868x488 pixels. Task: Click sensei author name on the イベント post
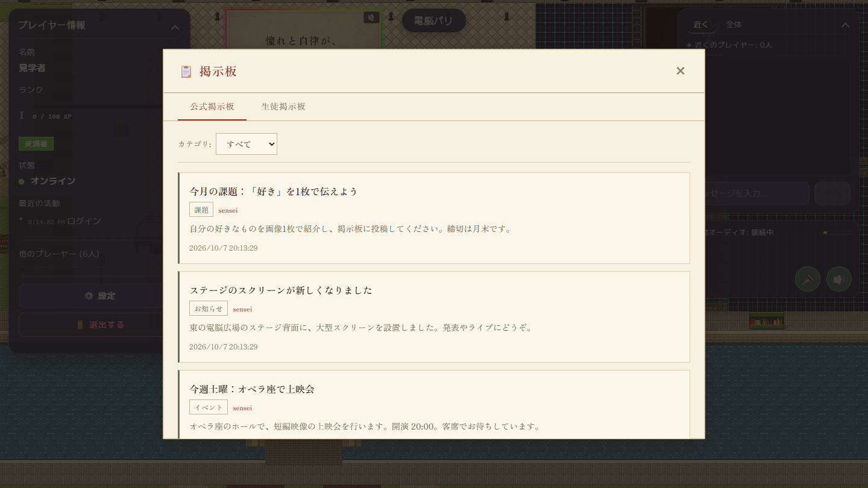click(242, 408)
